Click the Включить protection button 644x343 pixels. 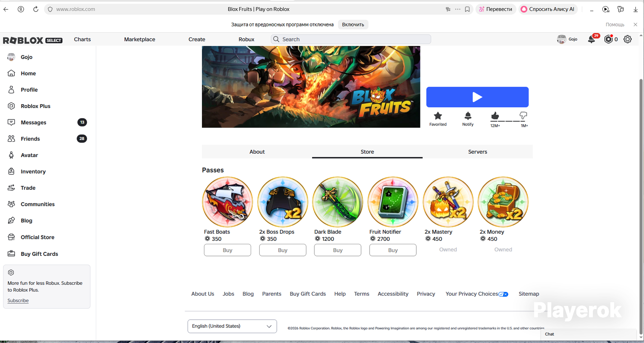[353, 24]
